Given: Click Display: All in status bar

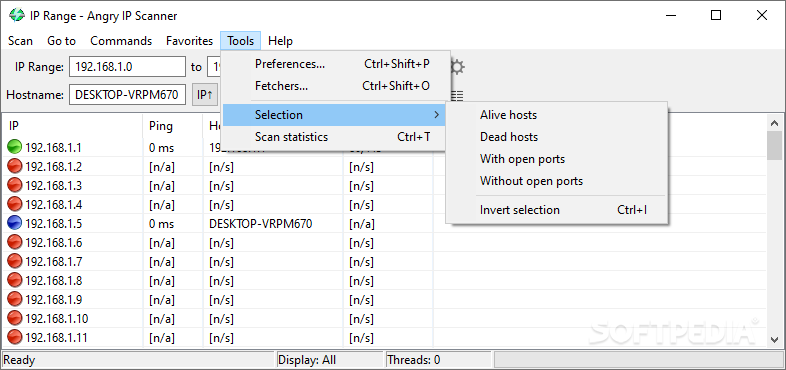Looking at the screenshot, I should pos(307,360).
